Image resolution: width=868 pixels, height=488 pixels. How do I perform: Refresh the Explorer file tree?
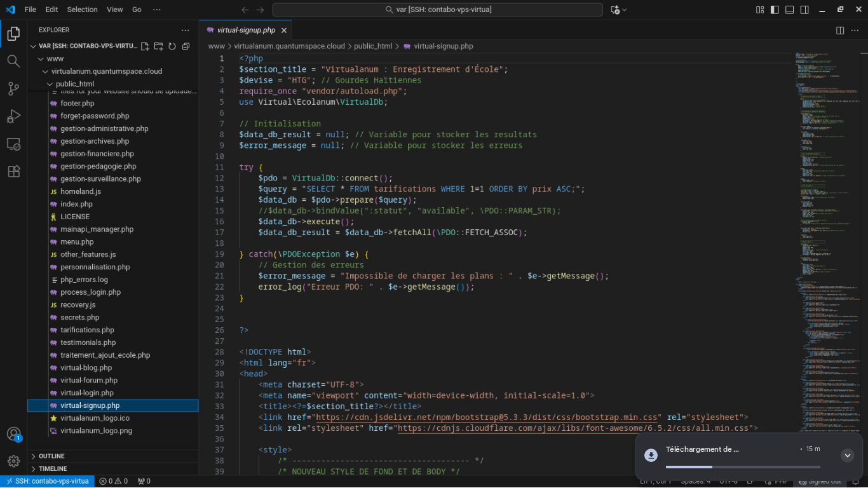172,46
